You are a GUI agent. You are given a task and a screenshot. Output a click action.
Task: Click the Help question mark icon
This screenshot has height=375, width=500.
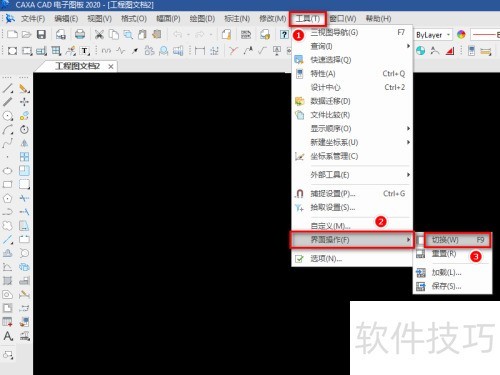284,34
